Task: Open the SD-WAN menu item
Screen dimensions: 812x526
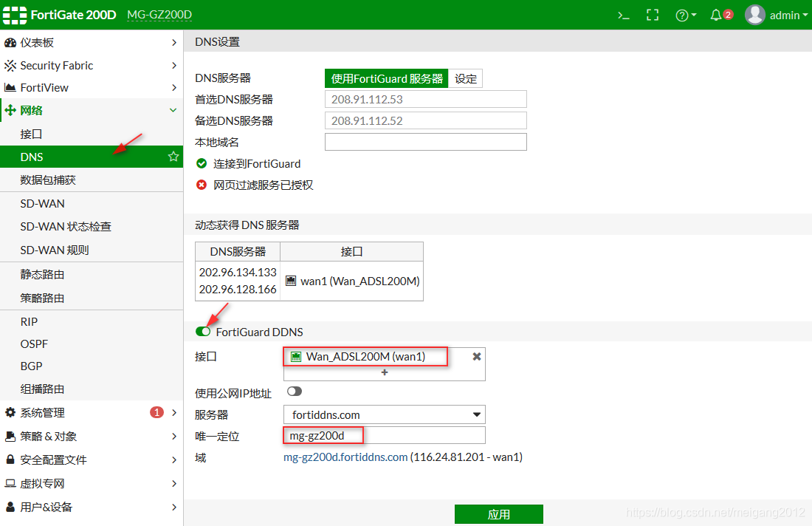Action: [92, 204]
